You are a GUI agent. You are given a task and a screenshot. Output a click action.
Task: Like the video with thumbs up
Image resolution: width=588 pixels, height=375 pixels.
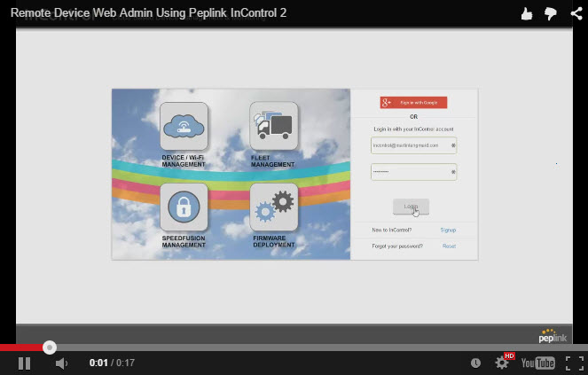[527, 13]
